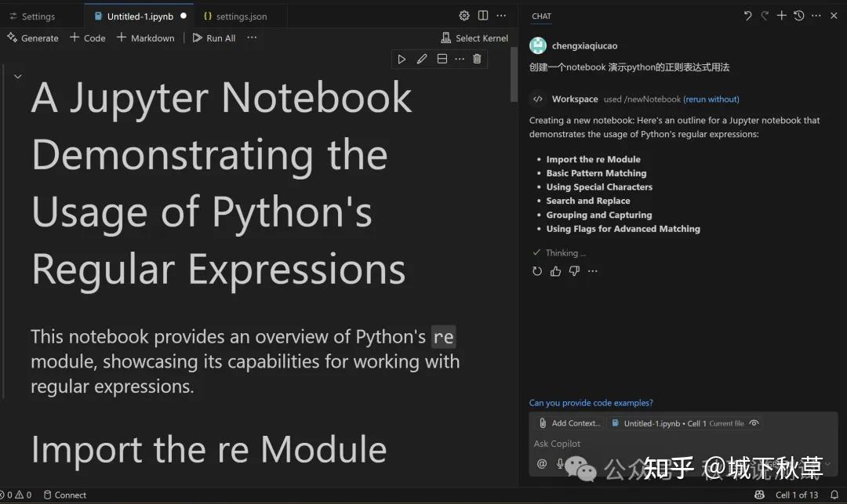Edit the cell using the pencil icon
Image resolution: width=847 pixels, height=504 pixels.
point(422,58)
